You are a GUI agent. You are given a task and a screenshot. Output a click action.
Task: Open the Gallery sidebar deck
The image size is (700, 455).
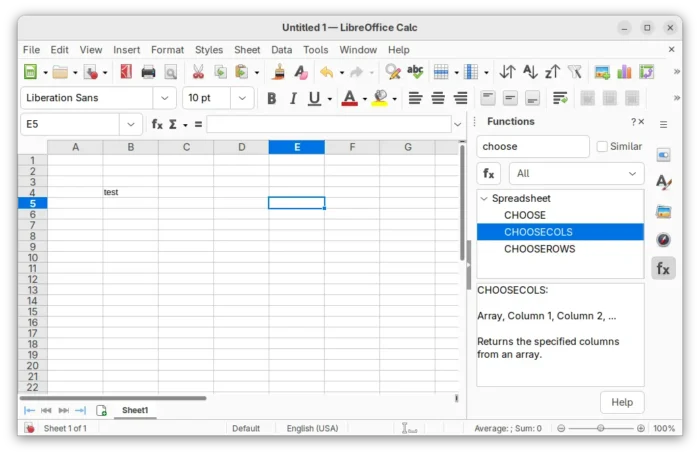click(663, 211)
